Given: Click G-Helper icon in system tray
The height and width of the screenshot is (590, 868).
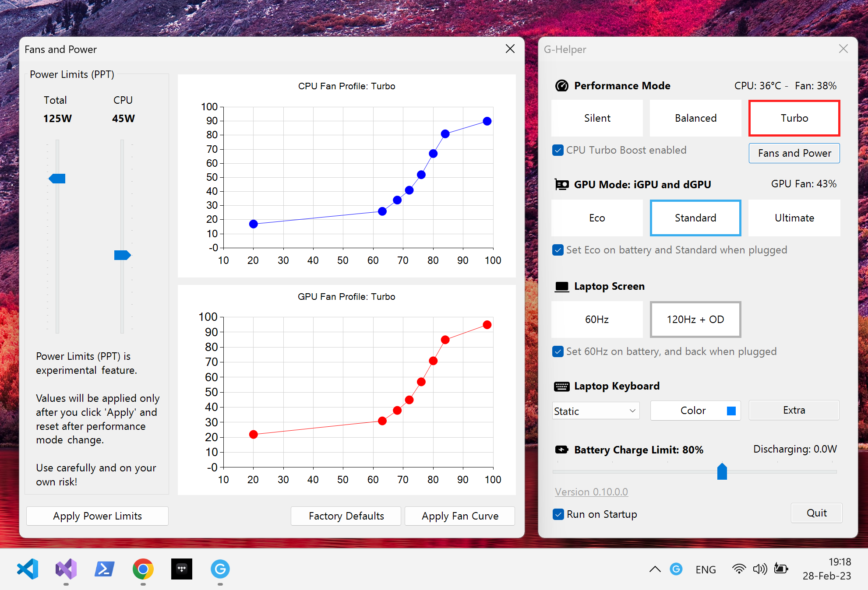Looking at the screenshot, I should [x=676, y=569].
